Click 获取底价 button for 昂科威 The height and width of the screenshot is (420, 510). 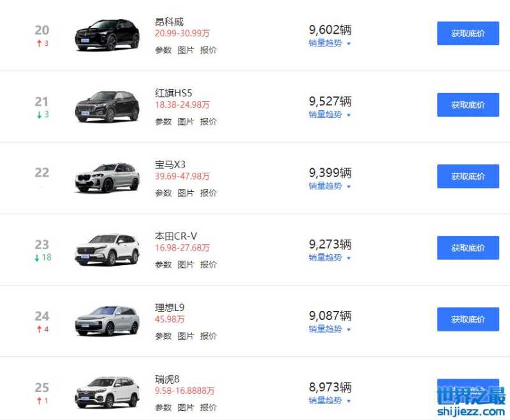468,34
